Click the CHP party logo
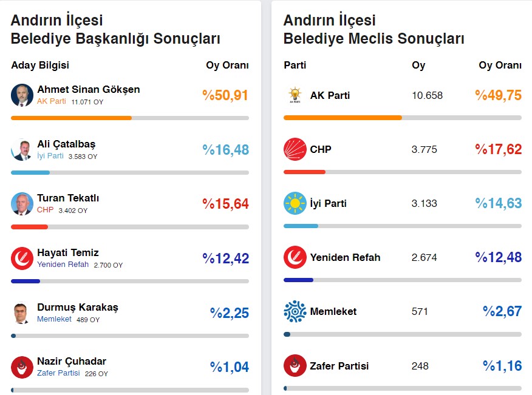 click(x=295, y=149)
